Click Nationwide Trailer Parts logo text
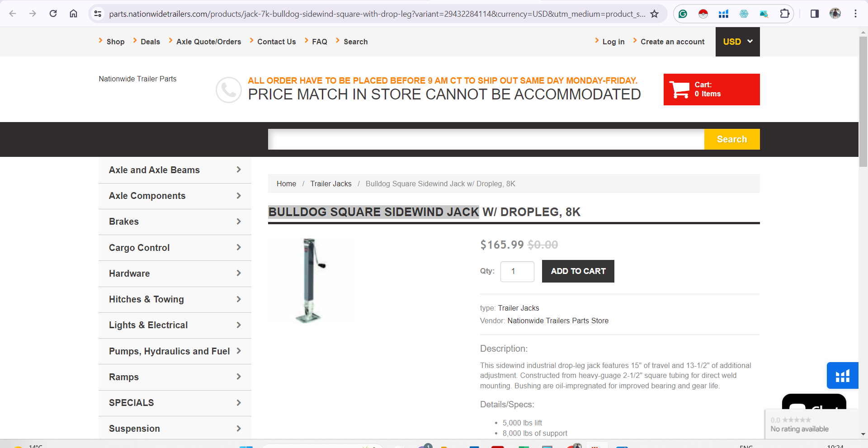868x448 pixels. pyautogui.click(x=137, y=79)
